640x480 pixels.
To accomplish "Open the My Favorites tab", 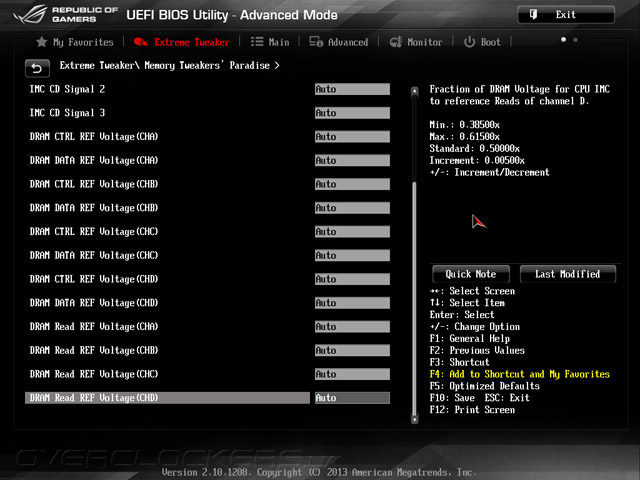I will pyautogui.click(x=75, y=42).
